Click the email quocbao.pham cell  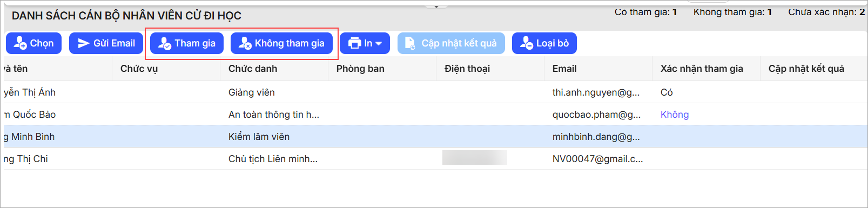596,115
